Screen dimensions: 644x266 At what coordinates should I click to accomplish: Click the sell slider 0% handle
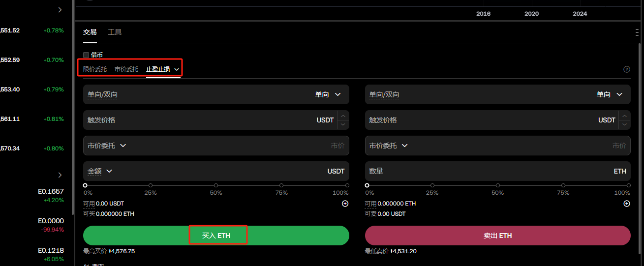coord(367,185)
